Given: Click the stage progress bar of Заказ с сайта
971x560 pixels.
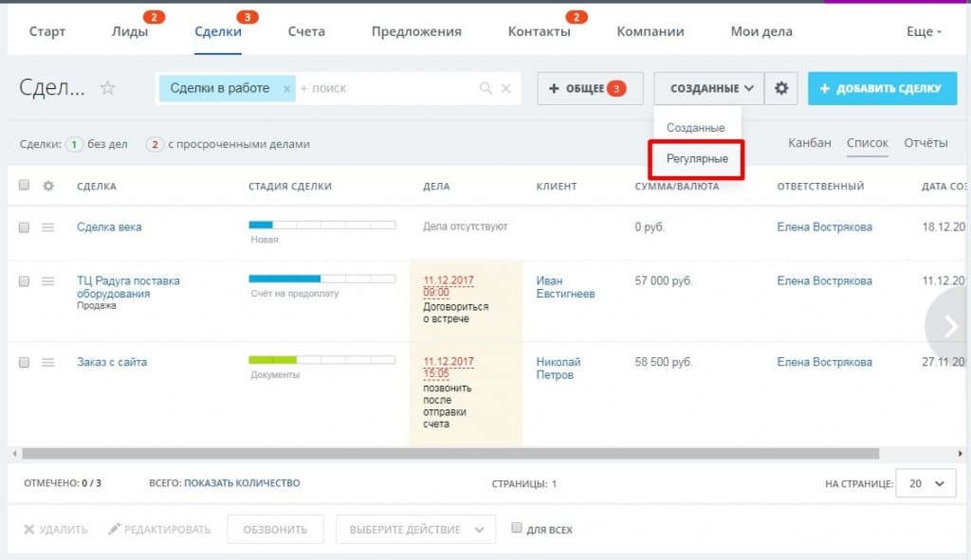Looking at the screenshot, I should (321, 360).
